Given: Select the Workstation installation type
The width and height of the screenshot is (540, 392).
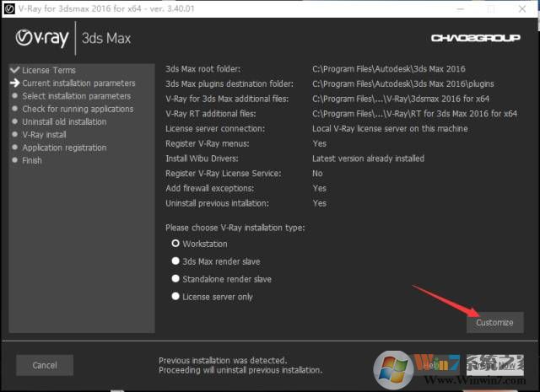Looking at the screenshot, I should coord(175,243).
